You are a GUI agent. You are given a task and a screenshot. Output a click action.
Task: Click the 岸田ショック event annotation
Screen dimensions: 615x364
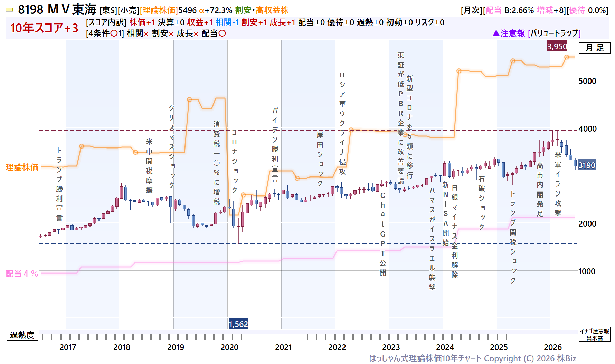click(x=320, y=159)
